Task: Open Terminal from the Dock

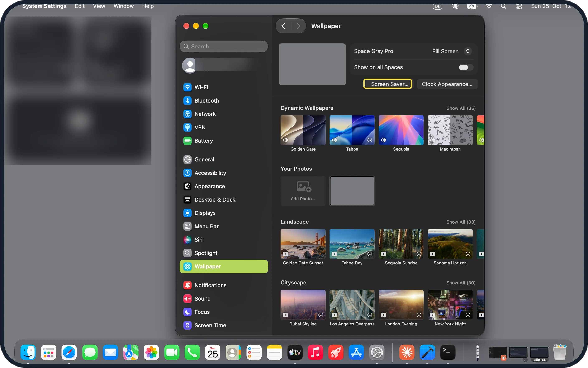Action: (448, 352)
